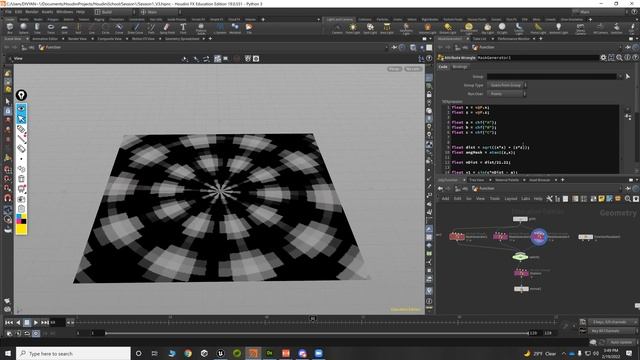
Task: Click the viewport eye icon in drawing toolbar
Action: [x=21, y=109]
